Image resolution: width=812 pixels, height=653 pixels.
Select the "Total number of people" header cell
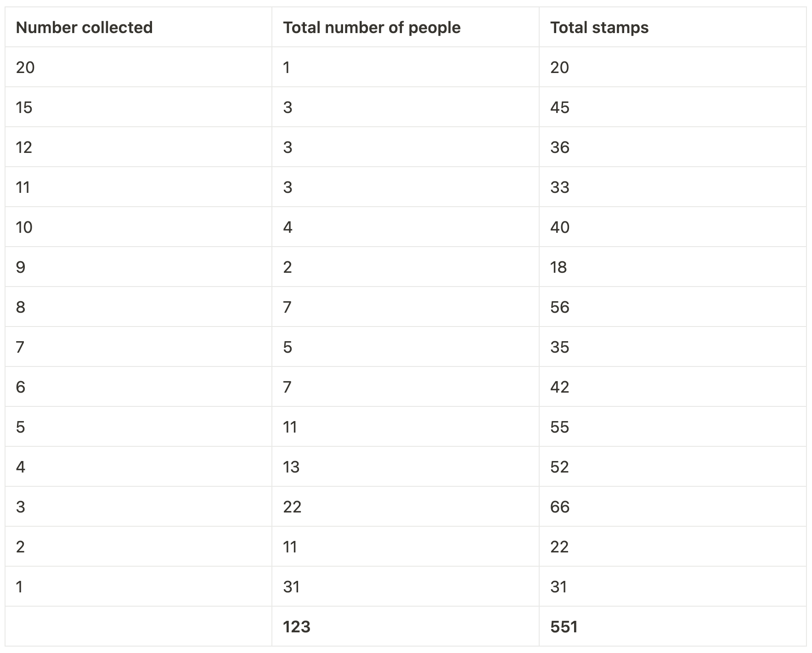tap(372, 28)
